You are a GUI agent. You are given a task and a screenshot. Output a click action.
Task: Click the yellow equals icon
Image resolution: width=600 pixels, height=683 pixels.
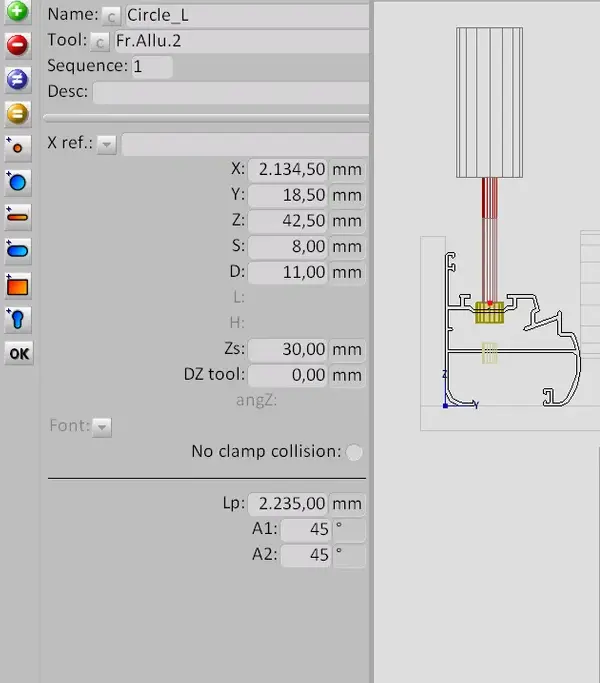coord(17,114)
